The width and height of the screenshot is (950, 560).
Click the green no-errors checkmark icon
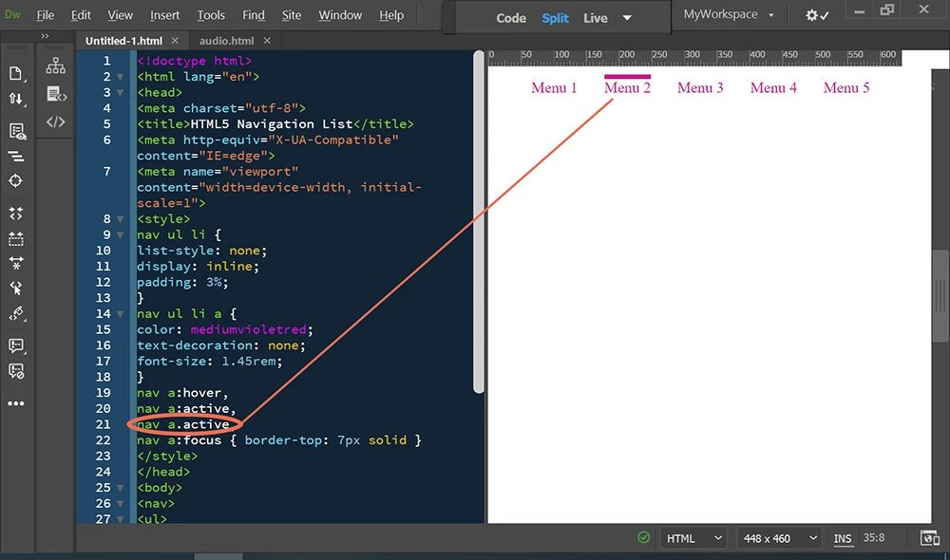pos(643,537)
